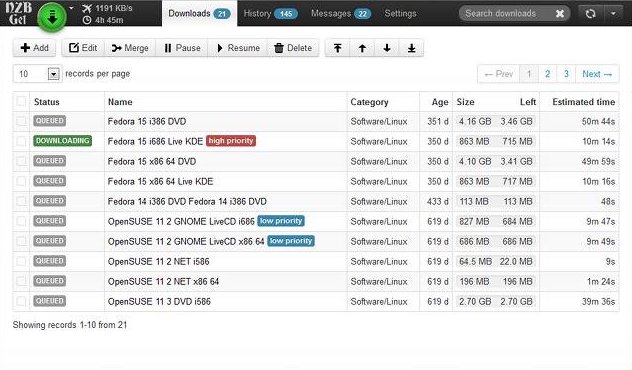This screenshot has height=370, width=632.
Task: Click the Add button
Action: click(34, 48)
